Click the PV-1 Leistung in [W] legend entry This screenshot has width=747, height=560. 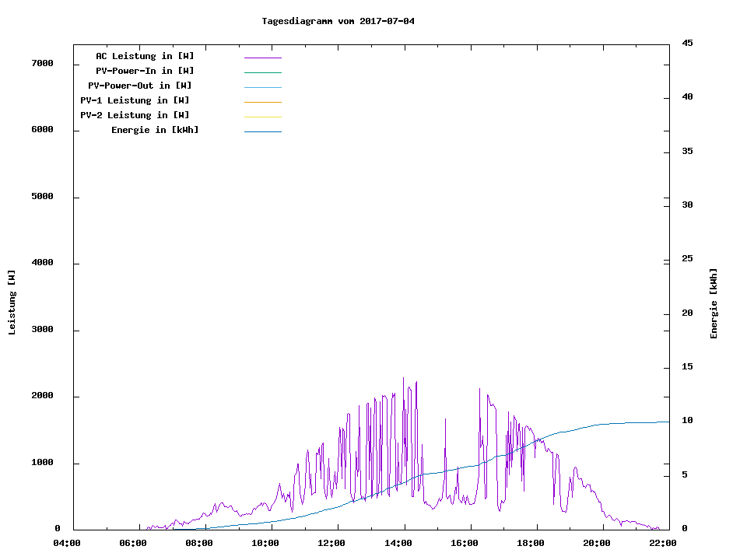135,100
